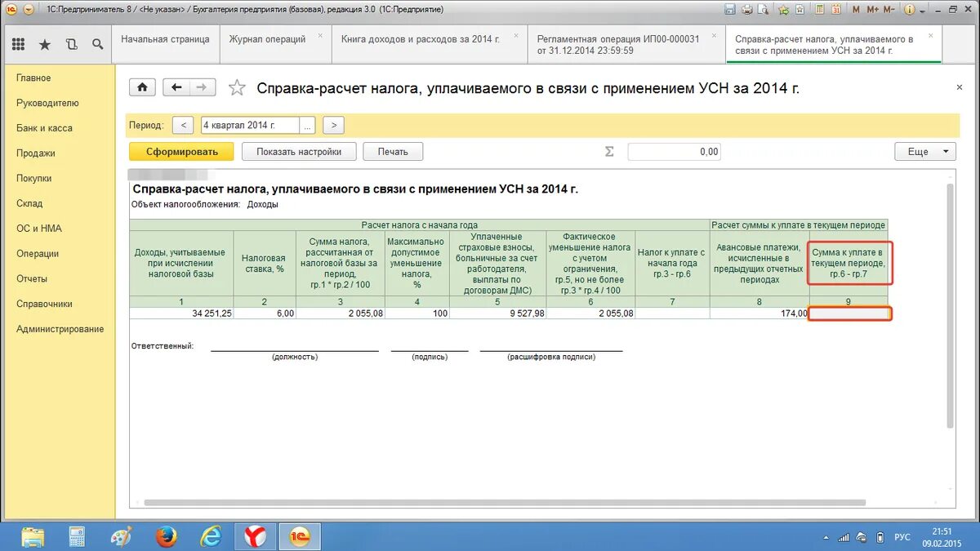This screenshot has height=551, width=980.
Task: Open Firefox from the taskbar
Action: (x=167, y=536)
